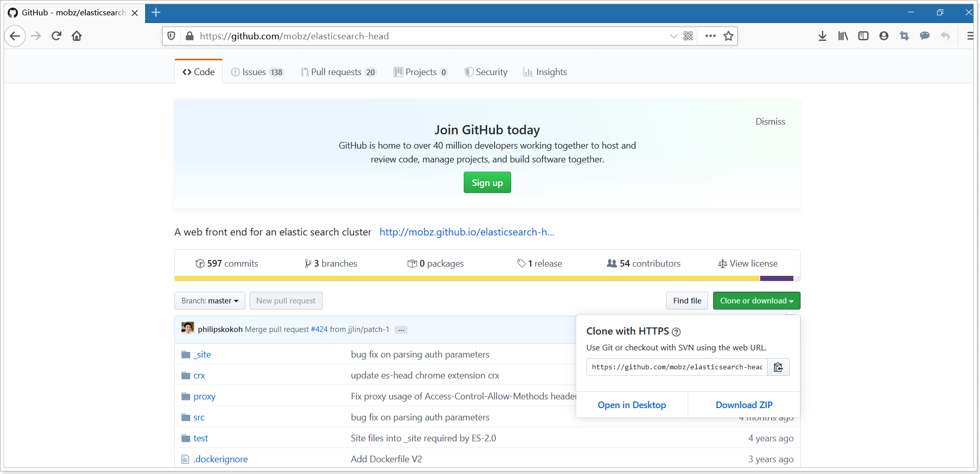Open the browser home page
The width and height of the screenshot is (980, 474).
point(77,36)
